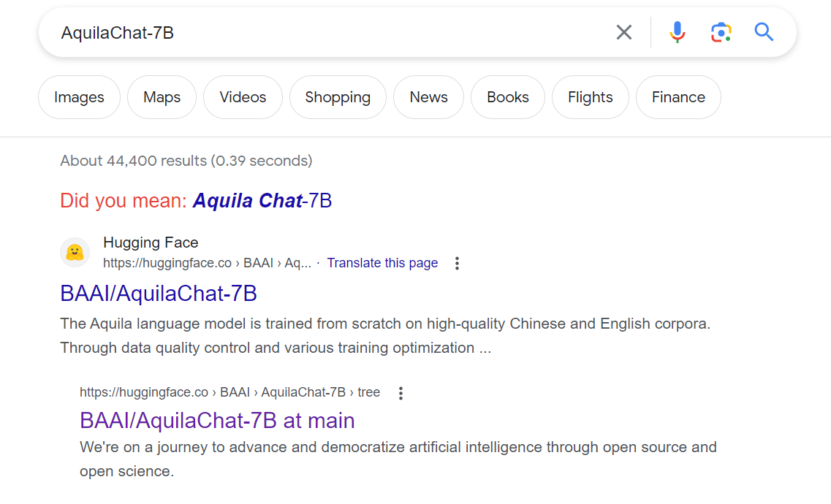Open the BAAI/AquilaChat-7B result
Screen dimensions: 831x504
(x=158, y=293)
